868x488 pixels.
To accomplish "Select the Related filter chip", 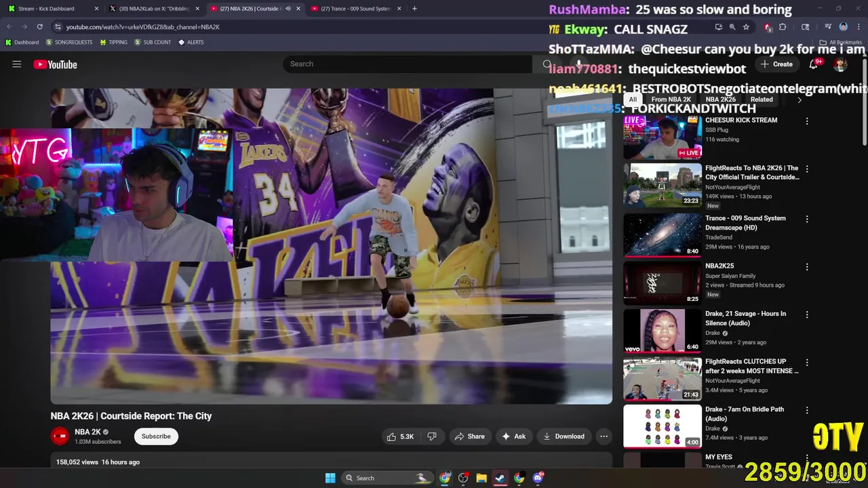I will point(762,100).
